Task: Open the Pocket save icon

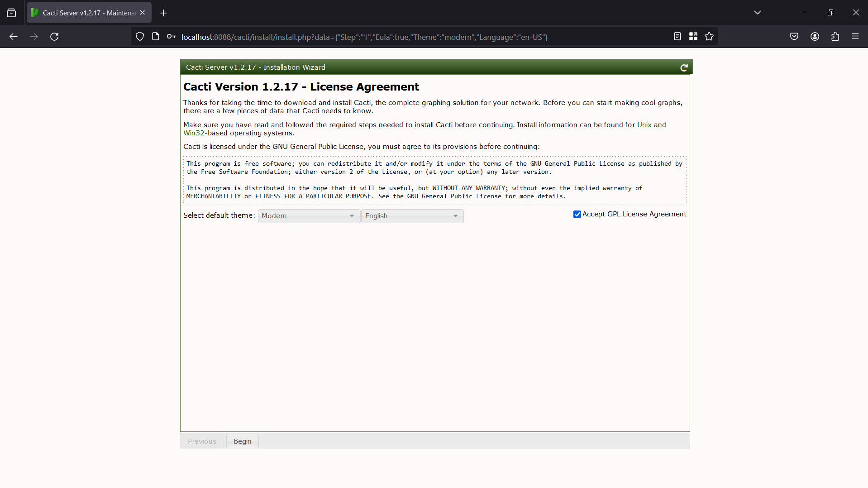Action: 794,37
